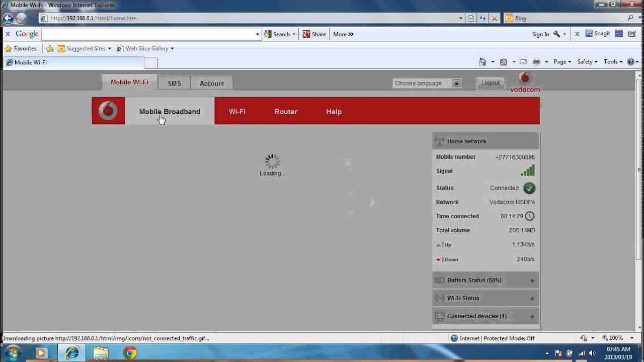Click the green connected checkmark icon
This screenshot has width=644, height=362.
[x=529, y=188]
